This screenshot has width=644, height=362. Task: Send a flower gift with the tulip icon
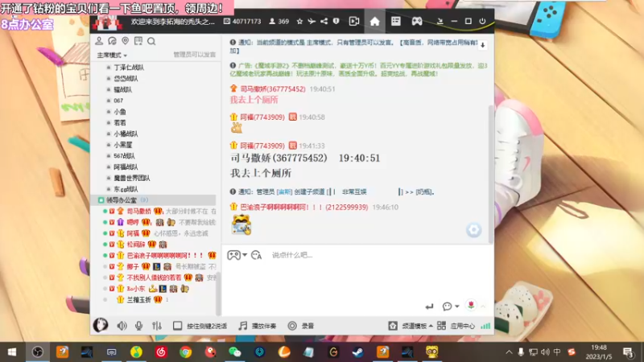(x=471, y=306)
